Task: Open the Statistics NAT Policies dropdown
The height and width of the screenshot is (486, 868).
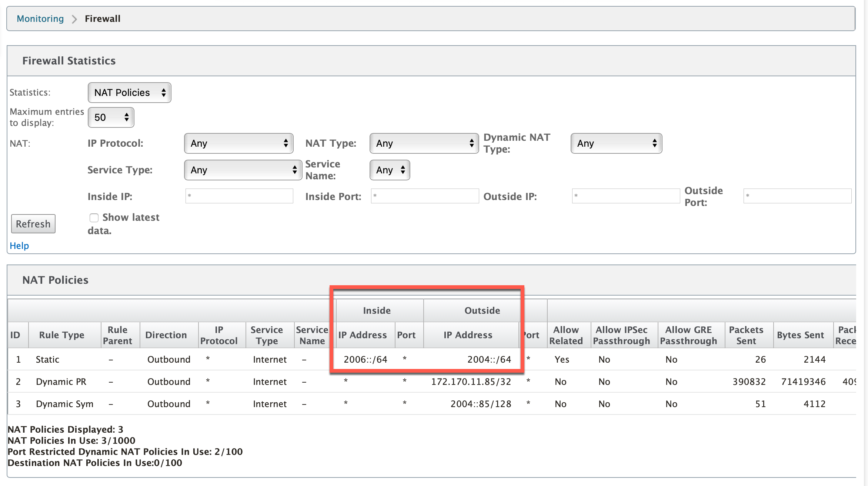Action: 129,93
